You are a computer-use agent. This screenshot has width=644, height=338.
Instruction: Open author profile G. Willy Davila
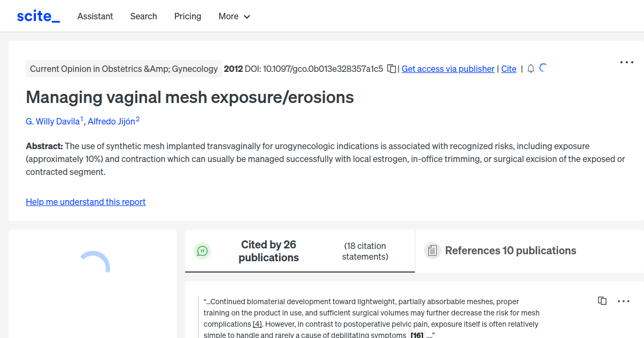(53, 121)
